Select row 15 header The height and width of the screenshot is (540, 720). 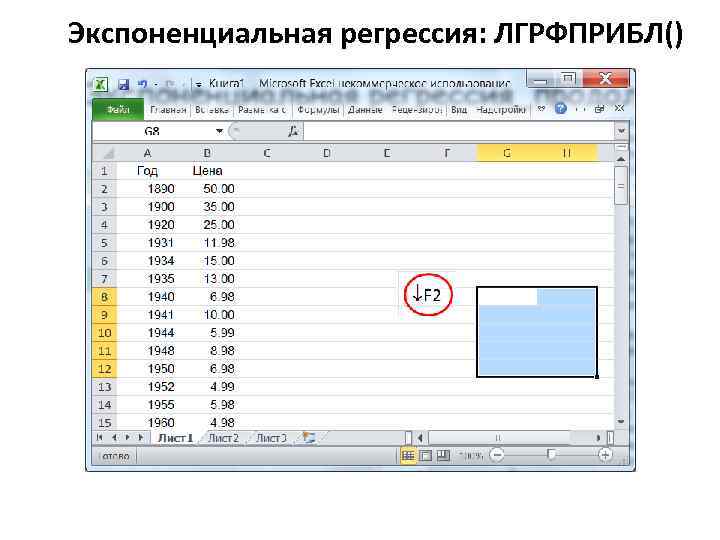tap(104, 422)
